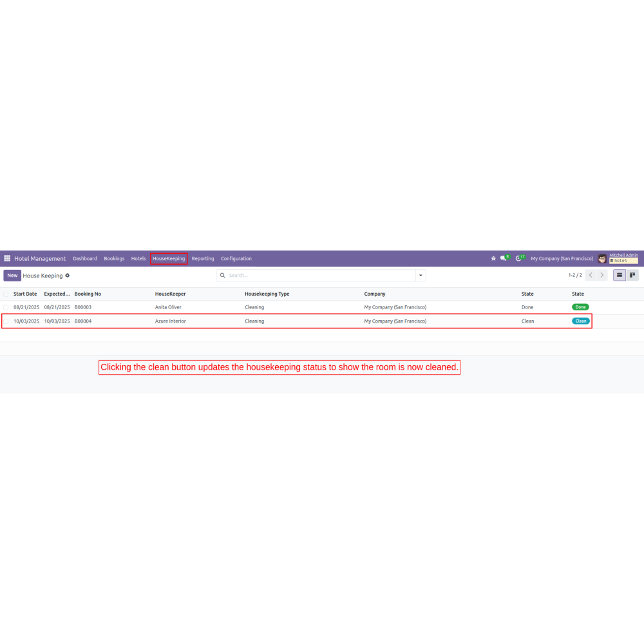Screen dimensions: 644x644
Task: Check the box for booking B00003
Action: click(6, 307)
